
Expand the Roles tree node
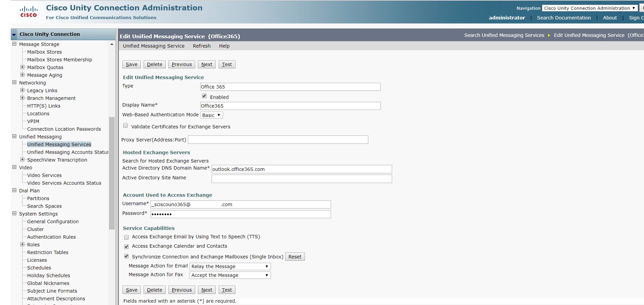click(x=22, y=244)
